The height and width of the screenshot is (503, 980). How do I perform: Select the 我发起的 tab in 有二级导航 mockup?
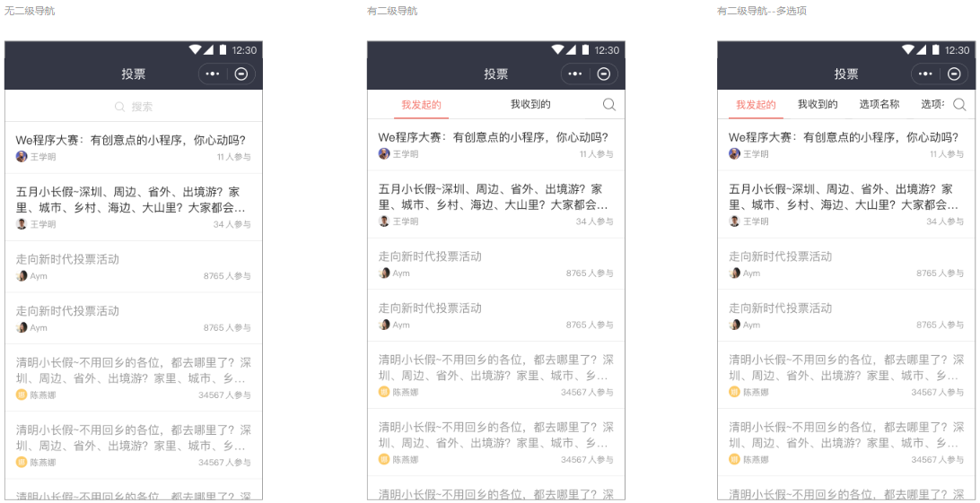pos(421,104)
